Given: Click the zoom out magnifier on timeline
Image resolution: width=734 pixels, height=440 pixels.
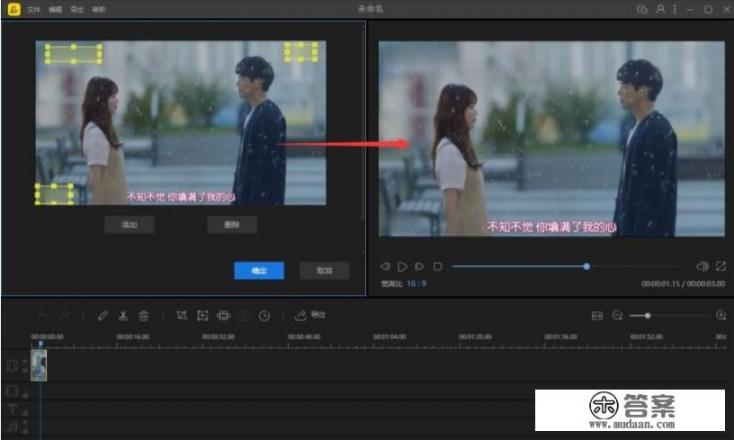Looking at the screenshot, I should point(617,315).
